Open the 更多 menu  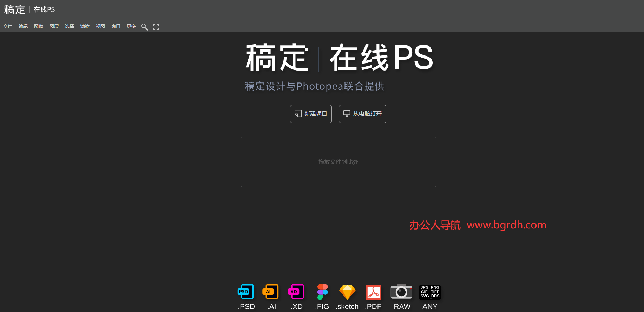point(131,27)
